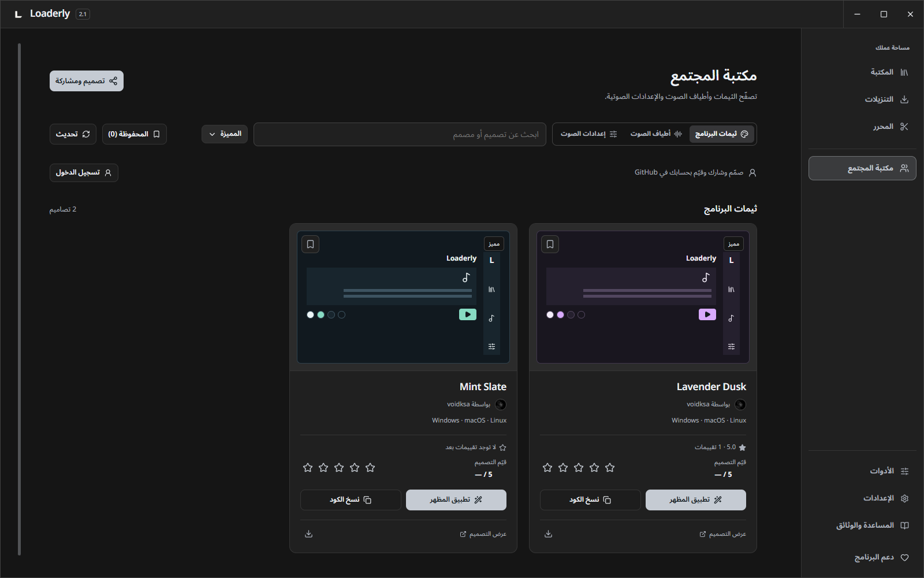Image resolution: width=924 pixels, height=578 pixels.
Task: Click the 2 تصاميم count text
Action: [x=63, y=209]
